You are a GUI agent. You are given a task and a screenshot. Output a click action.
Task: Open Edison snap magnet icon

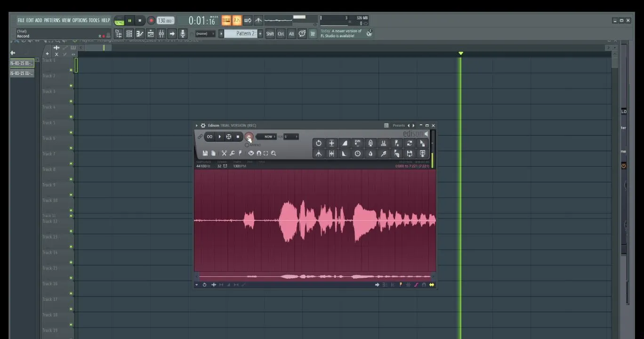pos(258,153)
